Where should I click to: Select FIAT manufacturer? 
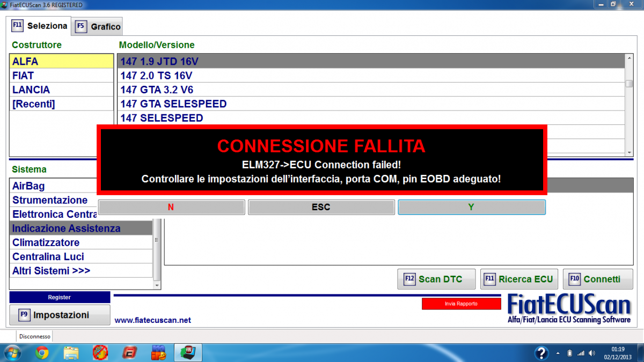pyautogui.click(x=62, y=76)
